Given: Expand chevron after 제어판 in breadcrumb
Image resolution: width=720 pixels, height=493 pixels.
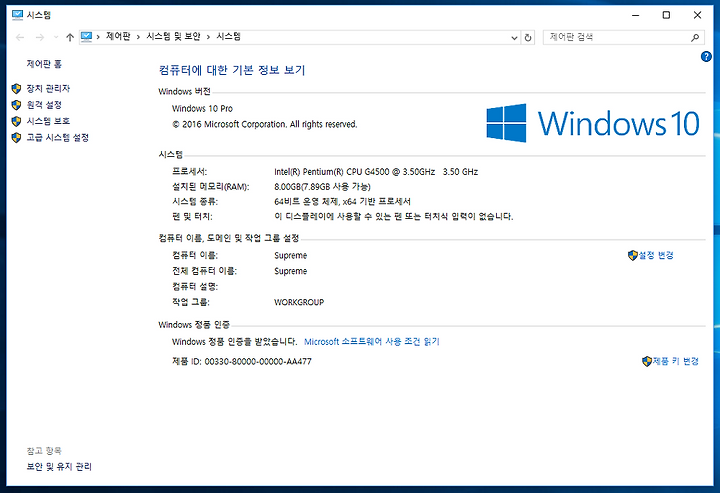Looking at the screenshot, I should 138,37.
